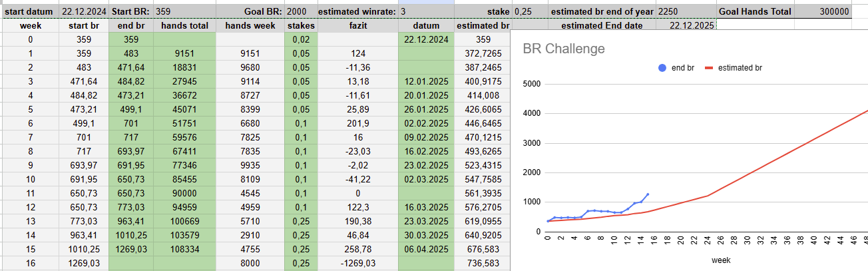Select the week number cell 10
The height and width of the screenshot is (271, 868).
point(31,179)
